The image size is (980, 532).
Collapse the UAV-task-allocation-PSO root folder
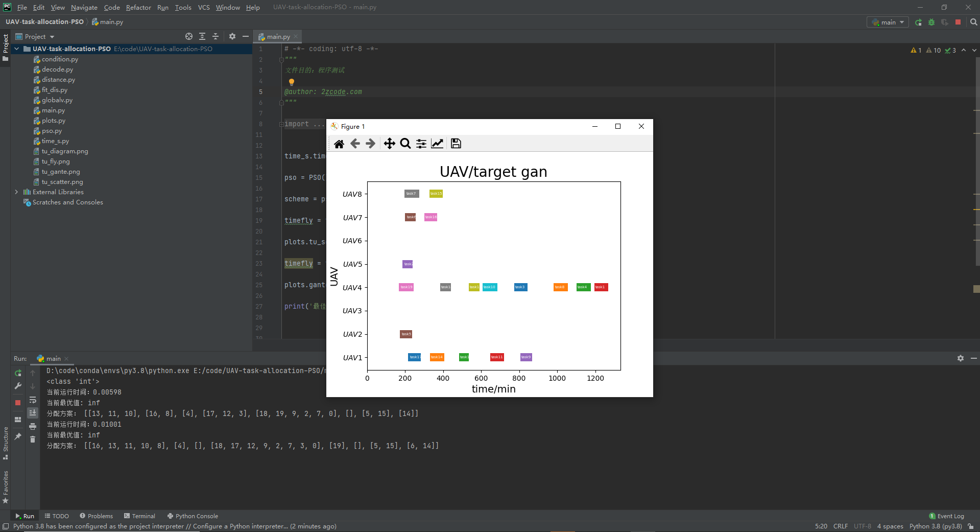[x=17, y=49]
